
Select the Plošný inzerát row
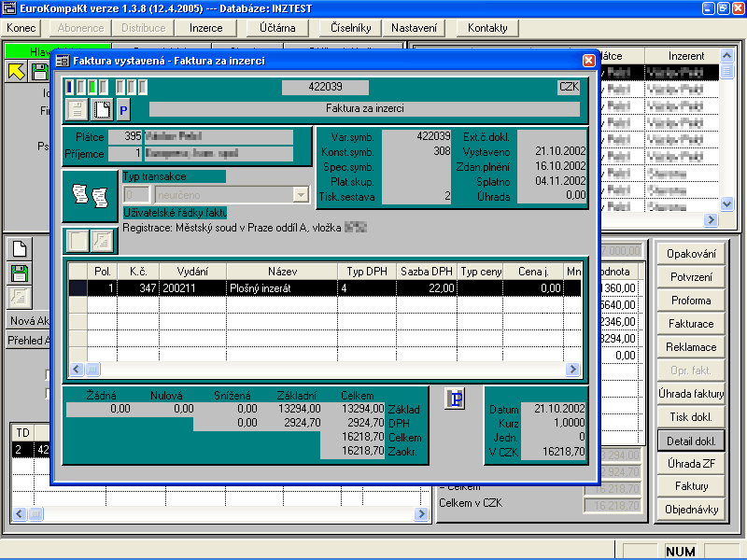click(280, 288)
